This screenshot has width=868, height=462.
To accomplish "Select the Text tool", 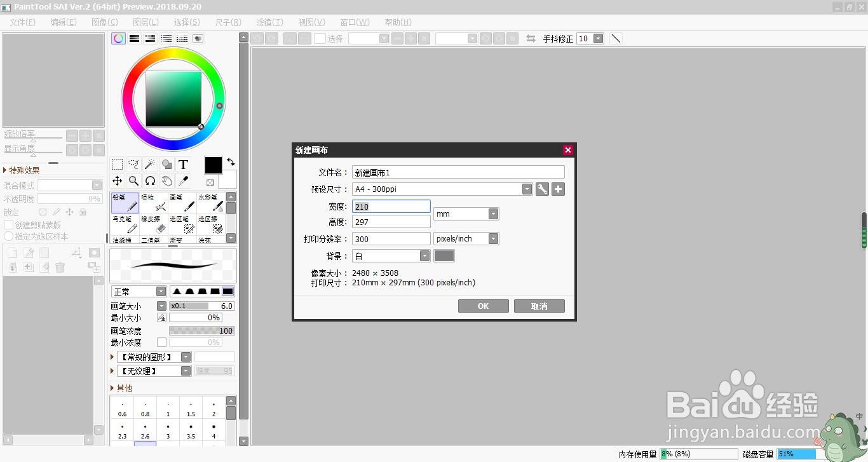I will click(183, 165).
